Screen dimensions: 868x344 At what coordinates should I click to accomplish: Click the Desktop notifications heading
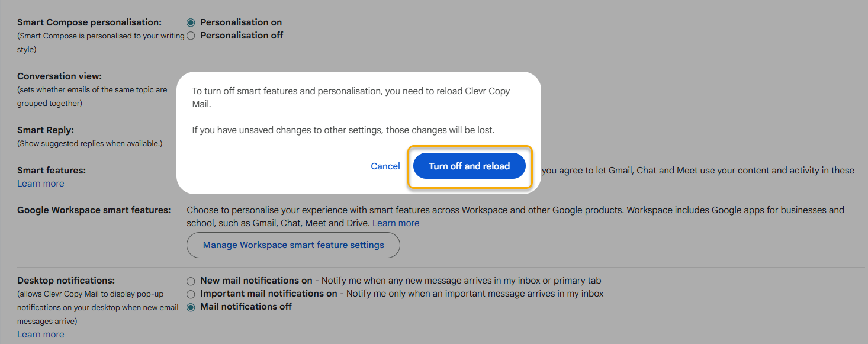point(66,281)
